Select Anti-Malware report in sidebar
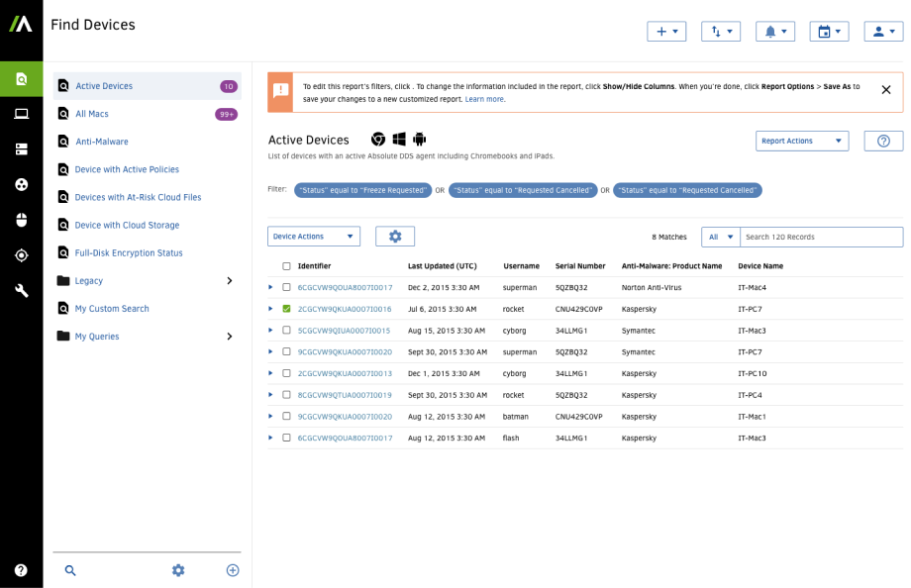This screenshot has width=911, height=588. pos(102,142)
